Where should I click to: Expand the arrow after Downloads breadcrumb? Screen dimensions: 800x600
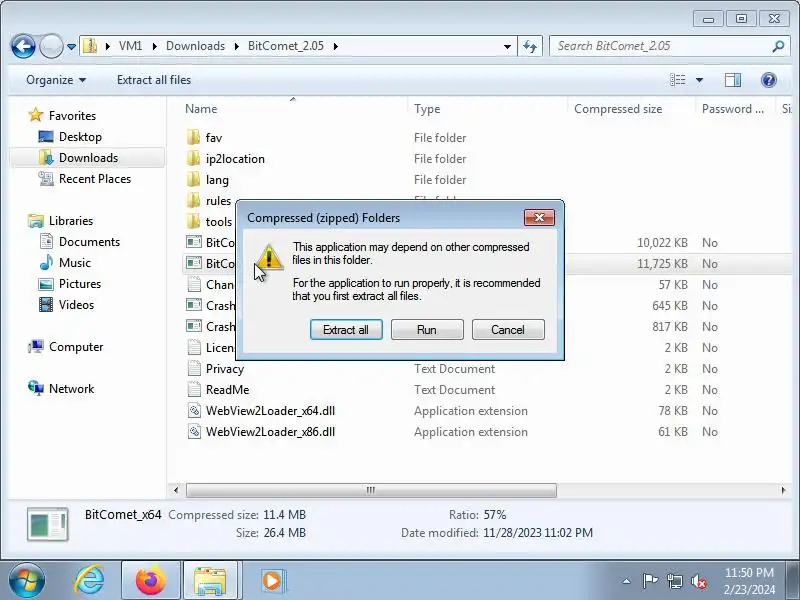(237, 46)
